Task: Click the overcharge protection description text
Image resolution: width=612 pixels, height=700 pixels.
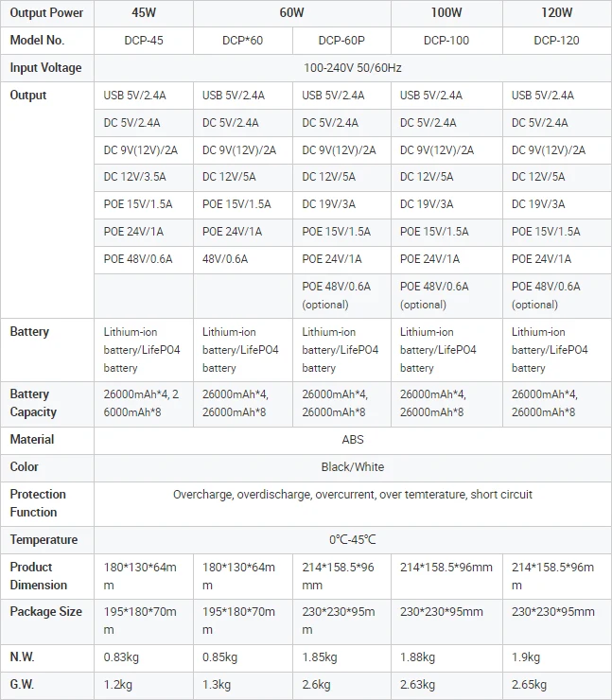Action: 352,495
